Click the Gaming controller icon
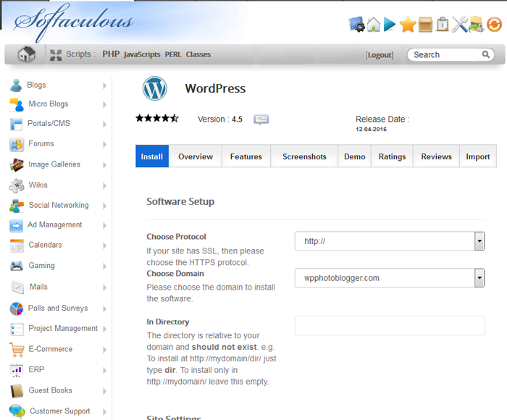The width and height of the screenshot is (507, 420). (17, 266)
